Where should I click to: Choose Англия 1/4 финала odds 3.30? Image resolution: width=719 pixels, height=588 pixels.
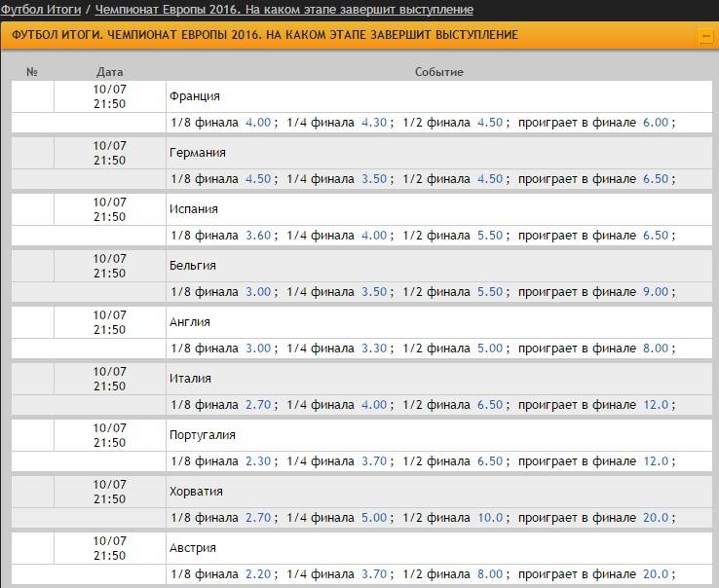click(374, 349)
